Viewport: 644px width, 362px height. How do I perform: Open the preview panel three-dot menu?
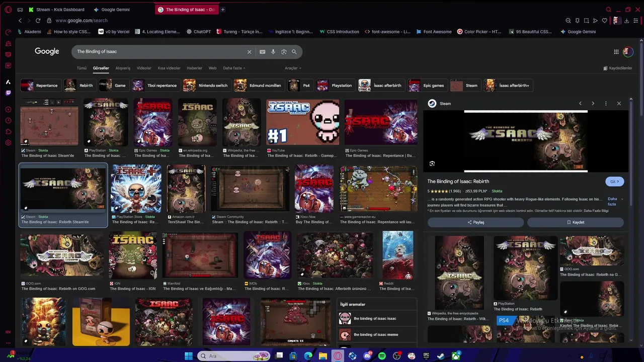click(606, 104)
